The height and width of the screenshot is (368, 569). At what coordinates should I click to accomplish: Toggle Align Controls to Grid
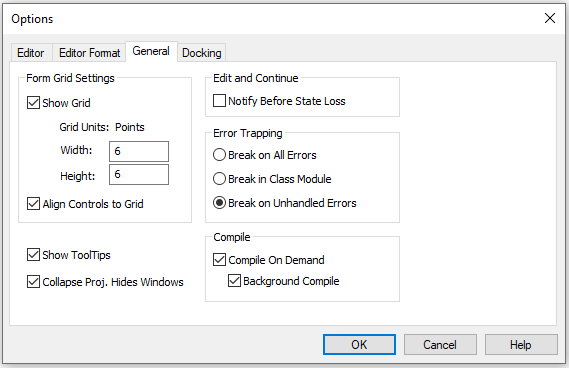point(33,204)
